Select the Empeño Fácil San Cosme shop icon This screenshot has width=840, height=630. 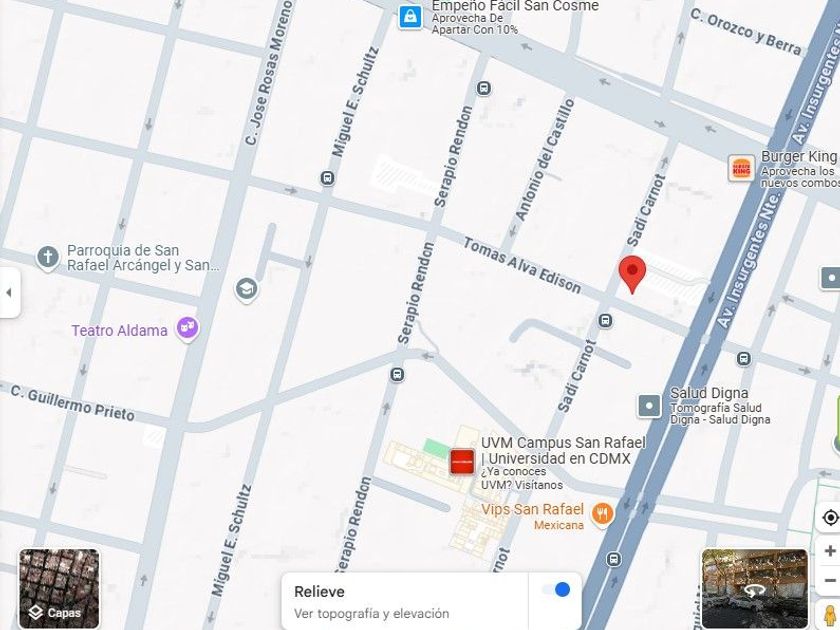410,17
